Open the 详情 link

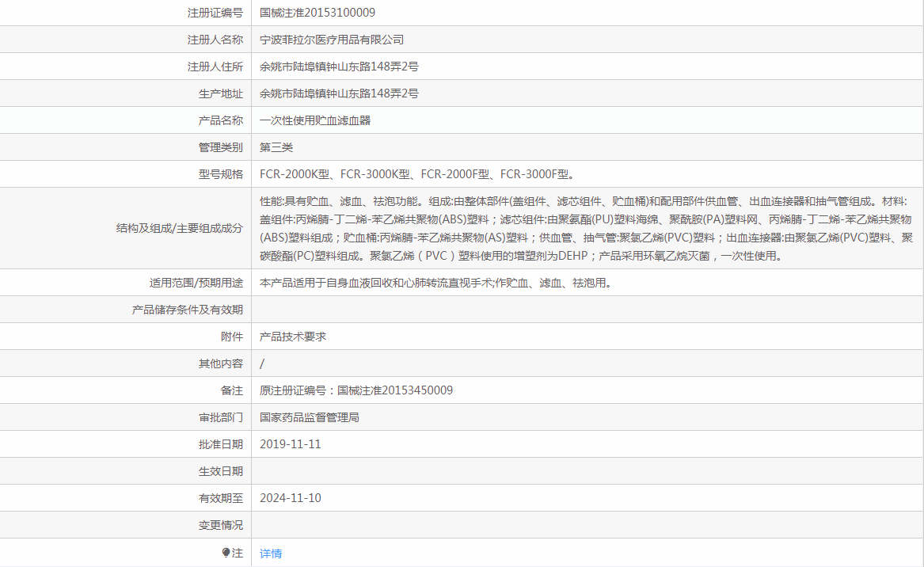[271, 554]
